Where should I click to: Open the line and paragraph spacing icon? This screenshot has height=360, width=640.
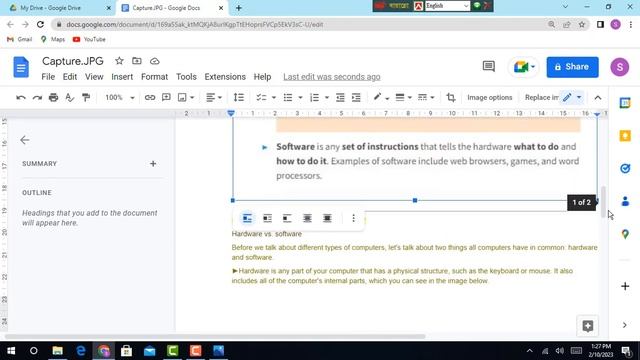coord(239,98)
